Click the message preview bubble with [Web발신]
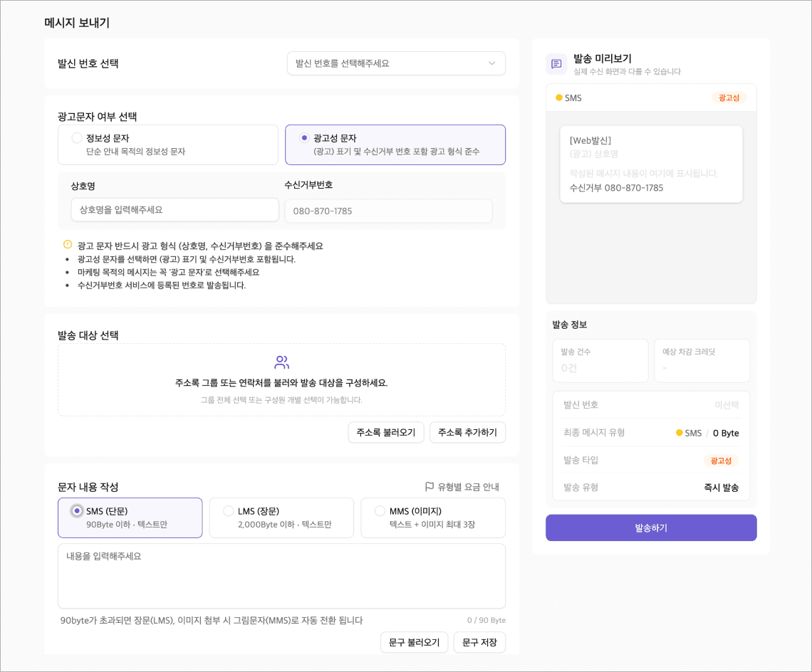This screenshot has width=812, height=672. [x=651, y=164]
